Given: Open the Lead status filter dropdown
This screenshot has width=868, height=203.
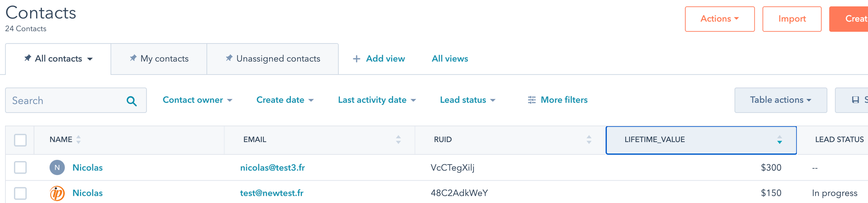Looking at the screenshot, I should pyautogui.click(x=467, y=100).
